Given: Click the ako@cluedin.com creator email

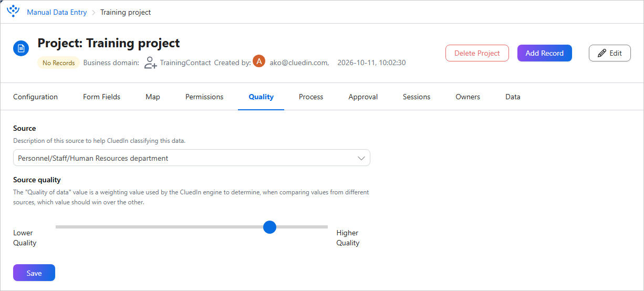Looking at the screenshot, I should [299, 63].
